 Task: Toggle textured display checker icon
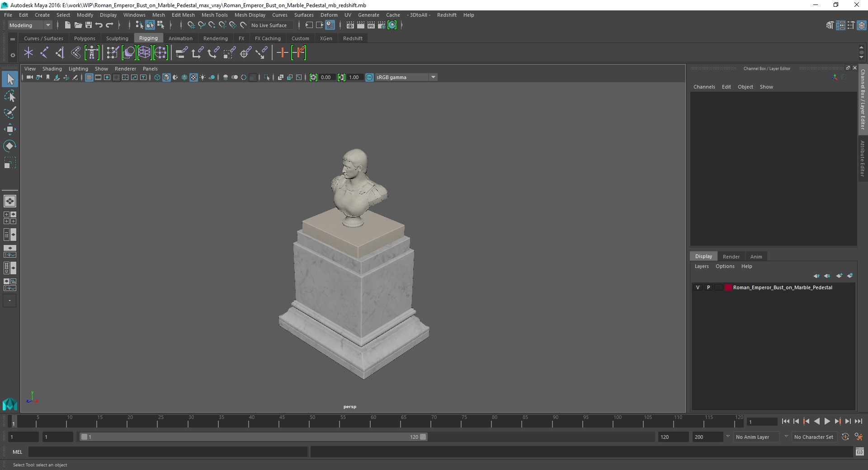pyautogui.click(x=193, y=77)
